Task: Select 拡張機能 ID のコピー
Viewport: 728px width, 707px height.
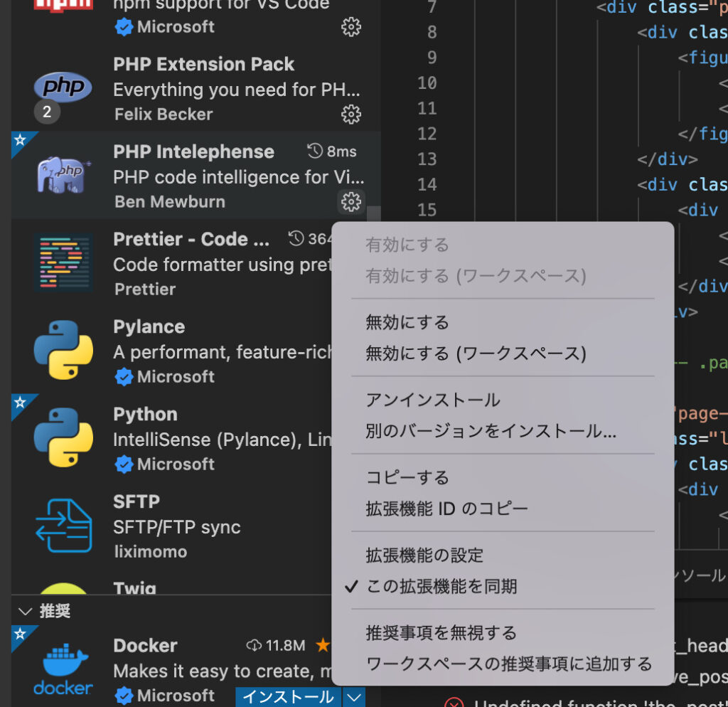Action: tap(447, 508)
